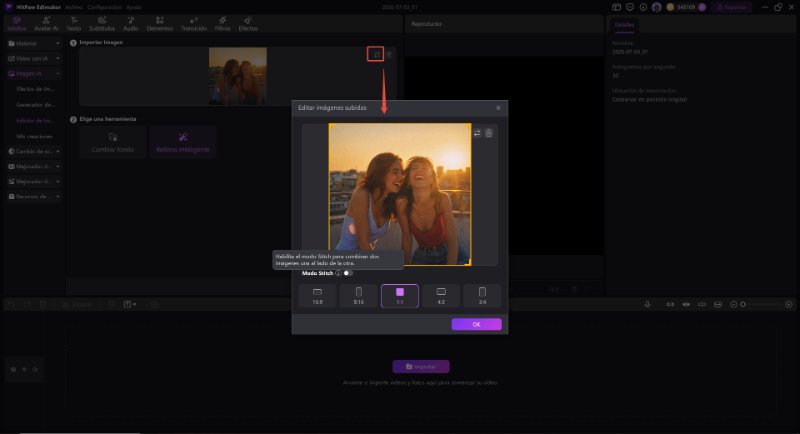Click the imported image thumbnail
The height and width of the screenshot is (434, 800).
238,76
